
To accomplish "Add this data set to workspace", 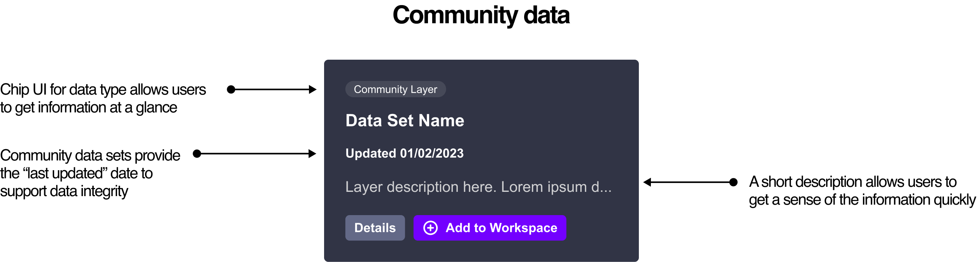I will pos(490,228).
